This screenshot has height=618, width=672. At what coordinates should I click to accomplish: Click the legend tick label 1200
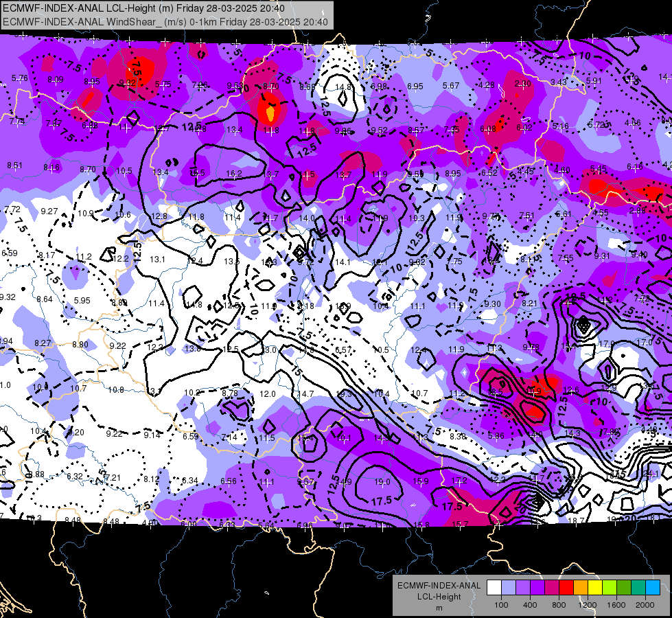[588, 605]
